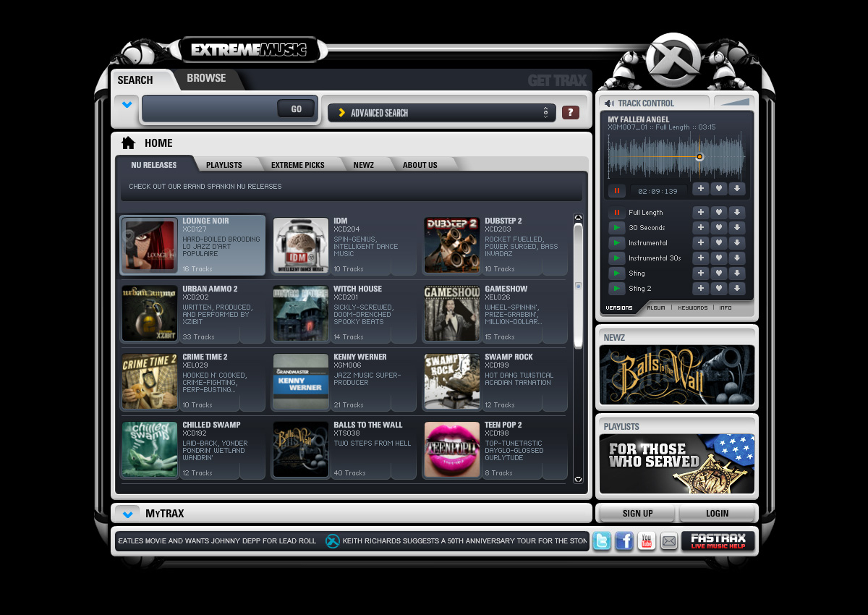Image resolution: width=868 pixels, height=615 pixels.
Task: Favorite the 30 Seconds version
Action: click(x=718, y=228)
